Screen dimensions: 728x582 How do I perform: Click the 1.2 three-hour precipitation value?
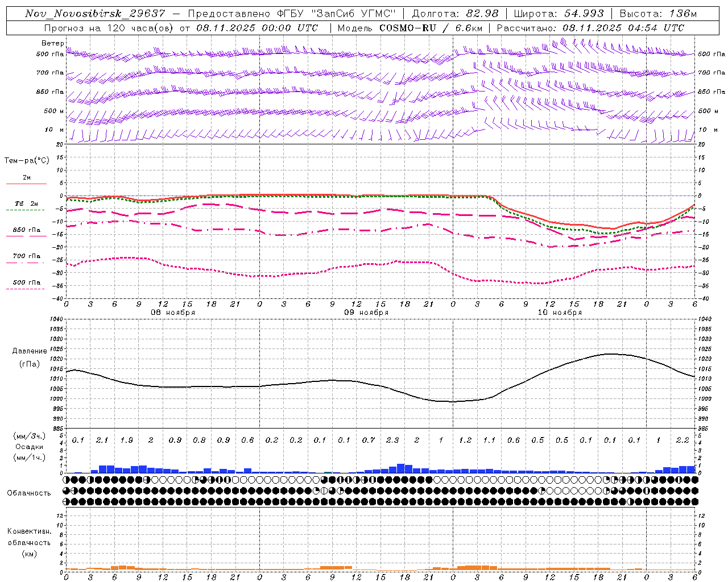pos(465,440)
